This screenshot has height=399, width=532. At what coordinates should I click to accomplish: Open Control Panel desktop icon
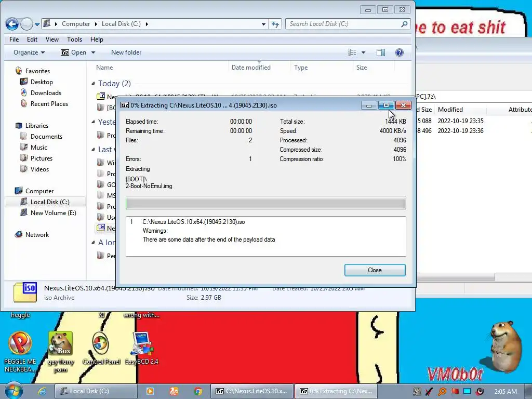pyautogui.click(x=101, y=349)
